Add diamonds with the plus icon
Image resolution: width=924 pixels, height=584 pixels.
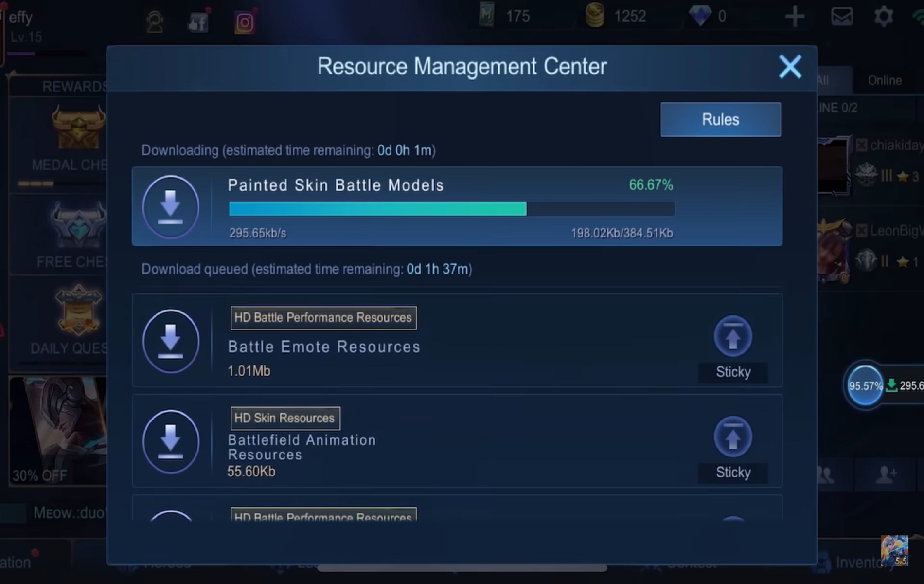click(x=795, y=17)
